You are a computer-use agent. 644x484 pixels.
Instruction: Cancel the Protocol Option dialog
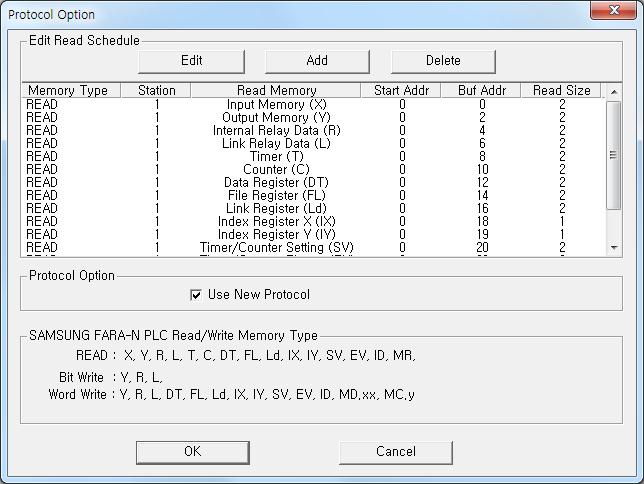[x=395, y=452]
